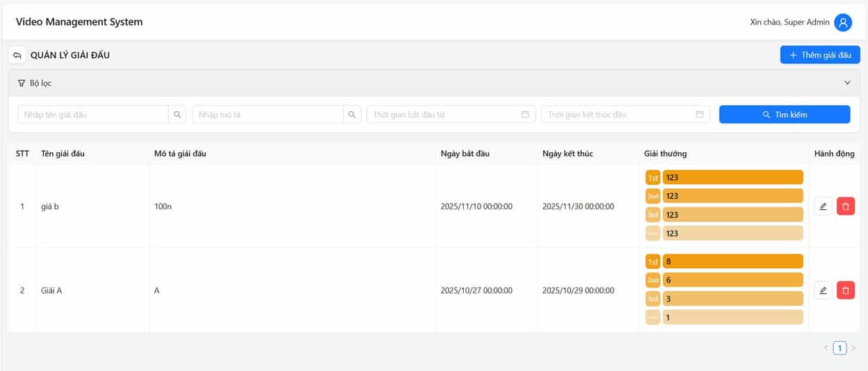The width and height of the screenshot is (868, 371).
Task: Go to page 1 in pagination
Action: pos(839,348)
